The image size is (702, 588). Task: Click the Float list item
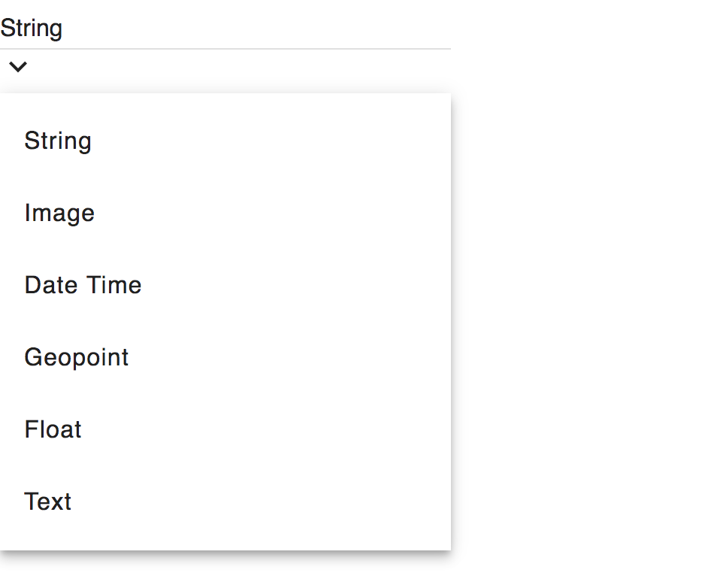pyautogui.click(x=53, y=429)
